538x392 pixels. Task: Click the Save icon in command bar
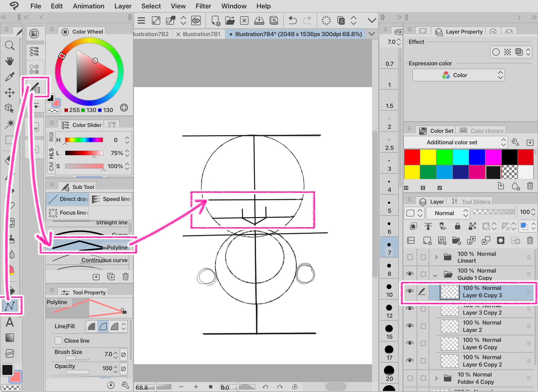coord(259,20)
